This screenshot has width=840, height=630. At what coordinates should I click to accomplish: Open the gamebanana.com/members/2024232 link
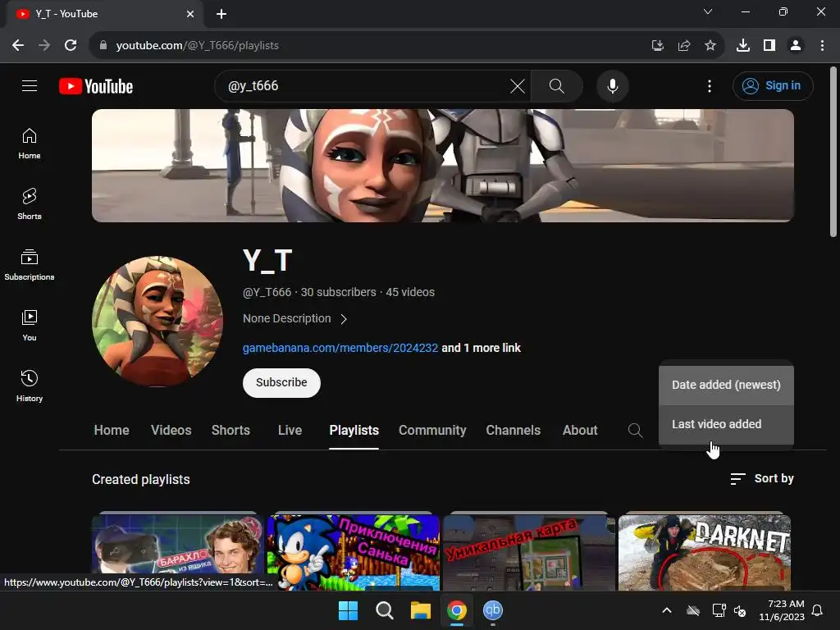click(x=340, y=348)
